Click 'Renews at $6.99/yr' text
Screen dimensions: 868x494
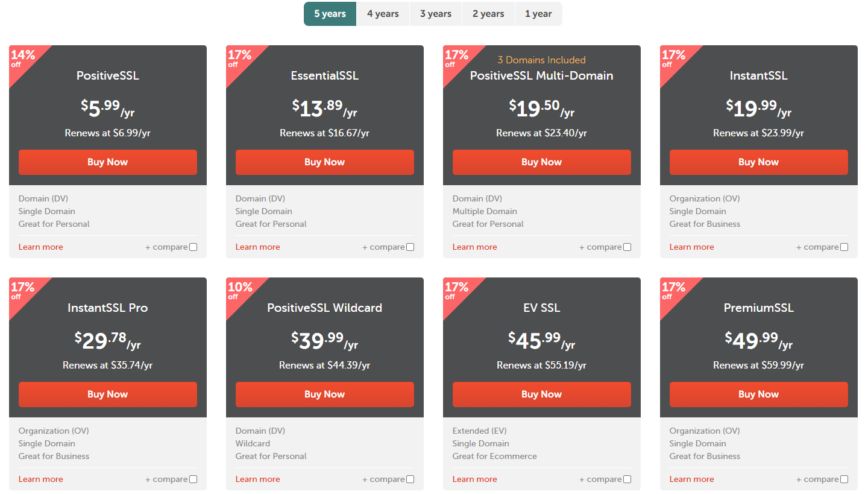(x=108, y=133)
